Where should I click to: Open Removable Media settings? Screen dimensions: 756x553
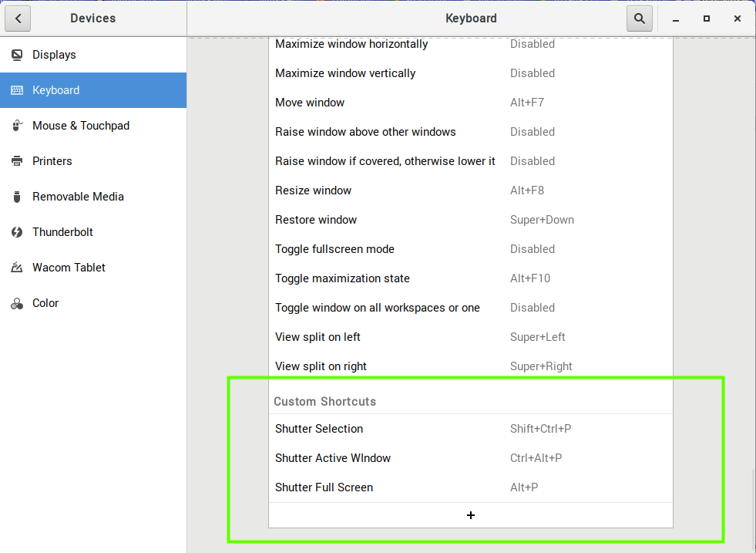coord(93,197)
